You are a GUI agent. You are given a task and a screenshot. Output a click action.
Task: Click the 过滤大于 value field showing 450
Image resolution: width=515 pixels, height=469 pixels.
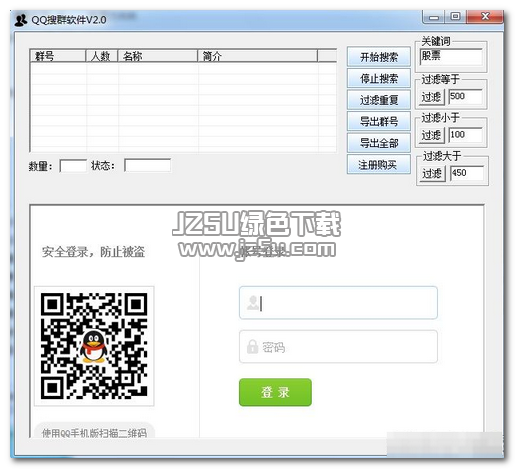(x=467, y=174)
